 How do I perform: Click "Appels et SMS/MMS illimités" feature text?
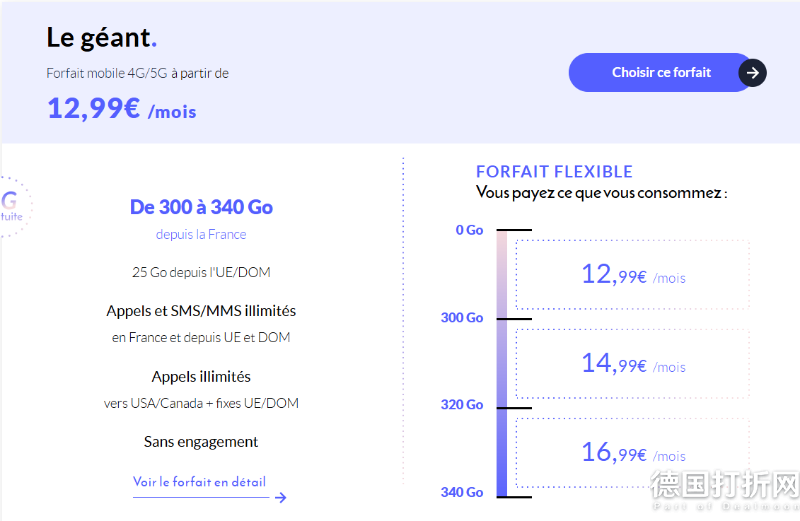pos(201,311)
